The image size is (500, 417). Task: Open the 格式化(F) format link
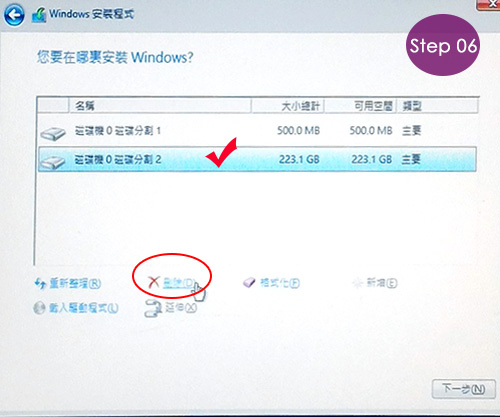click(x=280, y=283)
